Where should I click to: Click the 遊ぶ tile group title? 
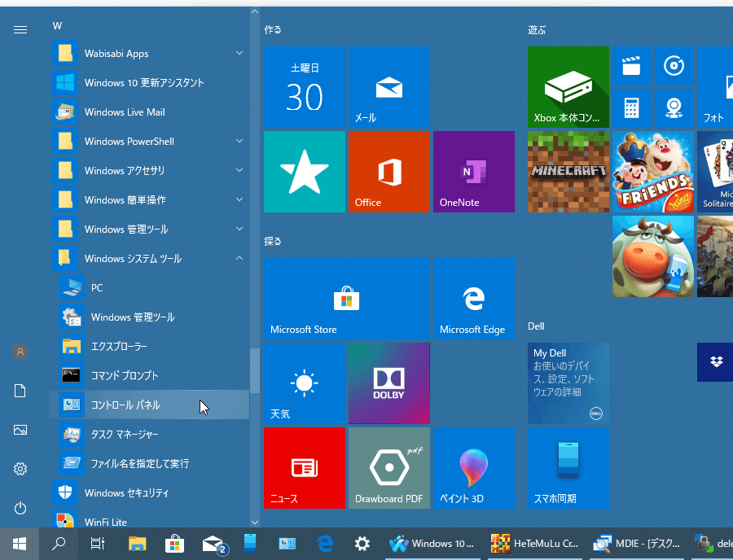tap(537, 30)
